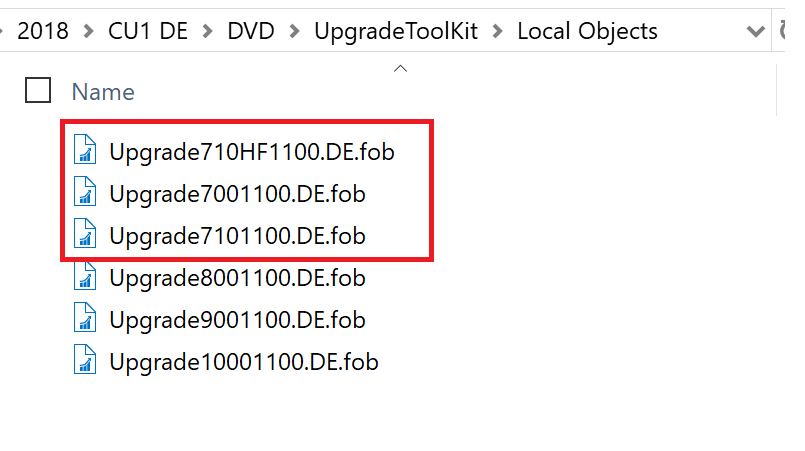Tick the select-all checkbox beside Name

tap(38, 91)
